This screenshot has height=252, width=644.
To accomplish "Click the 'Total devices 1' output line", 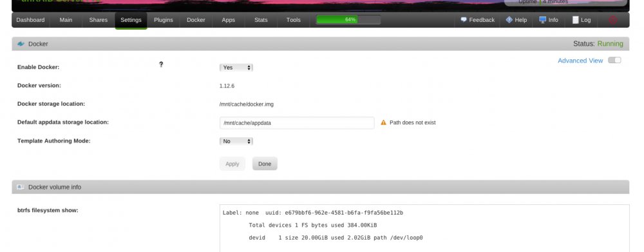I will pyautogui.click(x=313, y=226).
